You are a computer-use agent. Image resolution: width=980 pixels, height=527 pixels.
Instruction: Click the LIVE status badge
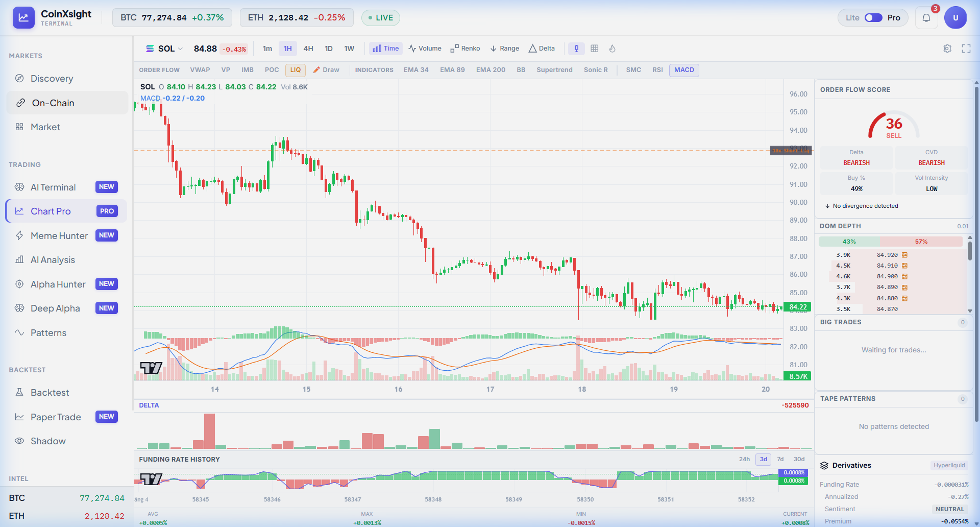(x=381, y=18)
